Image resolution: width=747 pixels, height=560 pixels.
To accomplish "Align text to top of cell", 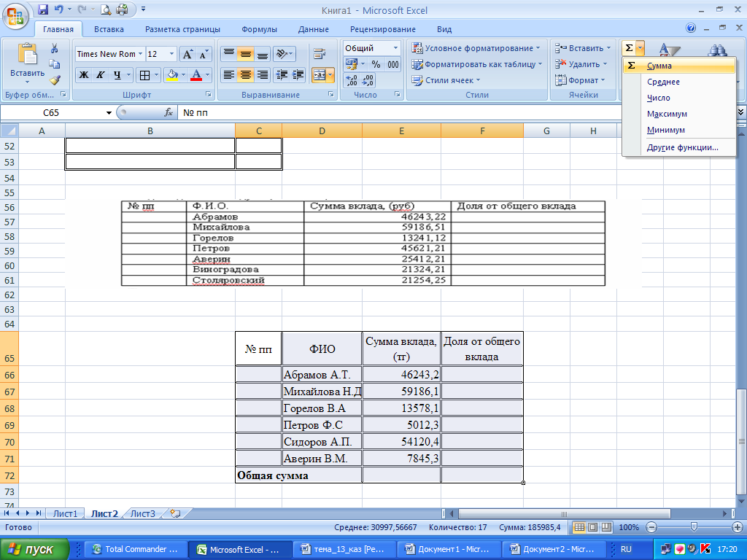I will coord(228,54).
